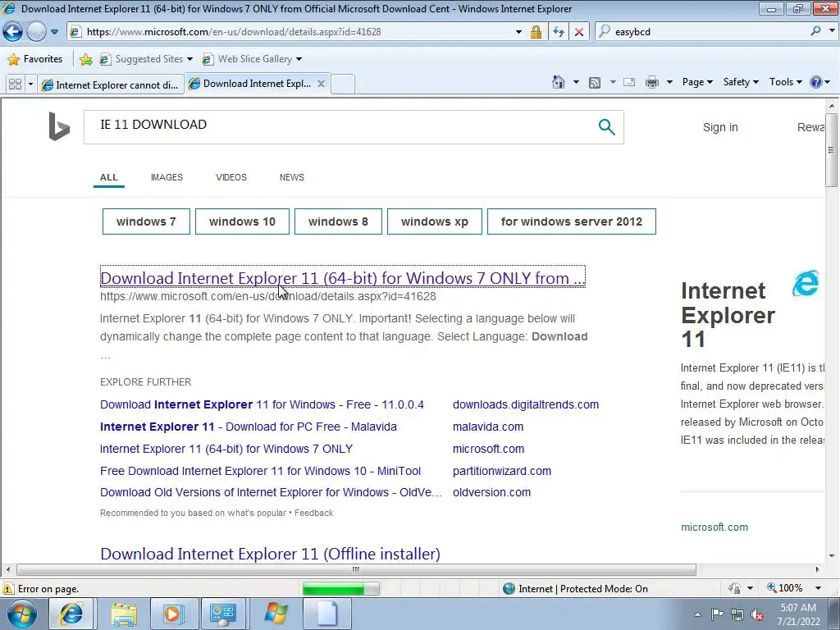The height and width of the screenshot is (630, 840).
Task: Switch to the Internet Explorer cannot display tab
Action: (111, 84)
